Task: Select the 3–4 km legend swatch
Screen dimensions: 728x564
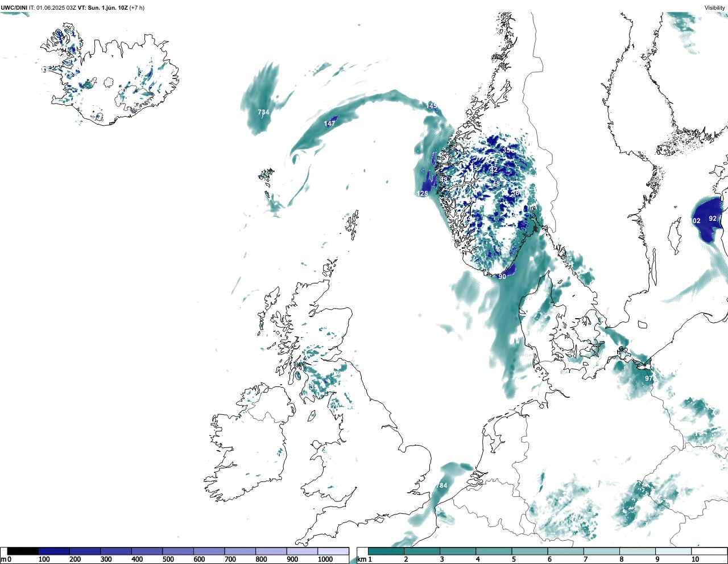Action: click(458, 551)
